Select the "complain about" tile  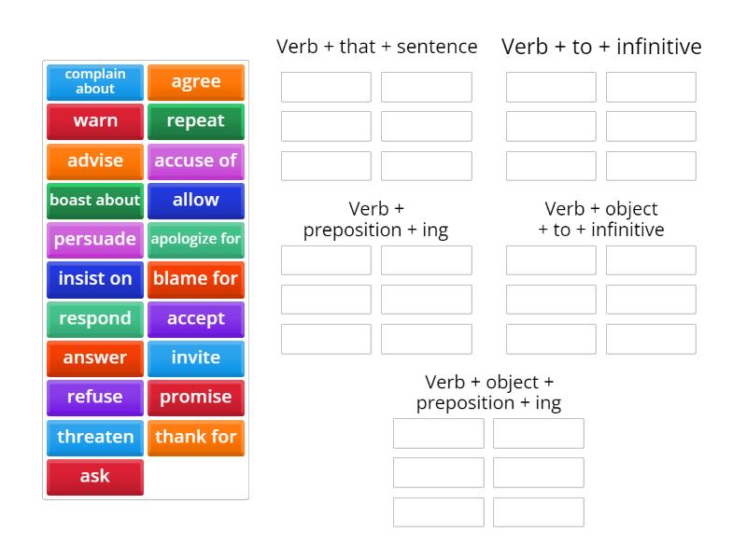click(x=93, y=81)
